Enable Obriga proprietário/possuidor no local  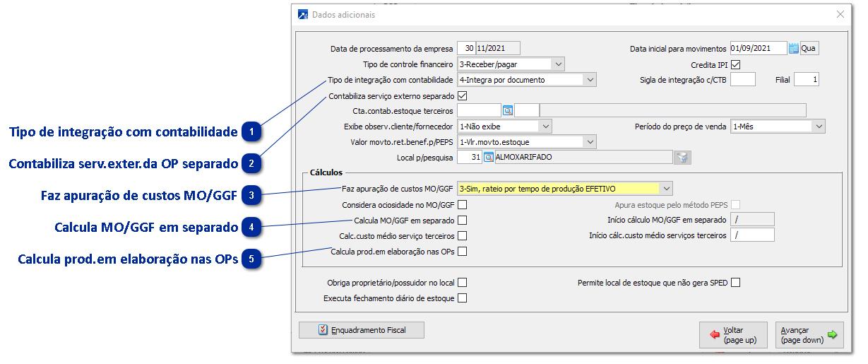click(463, 283)
